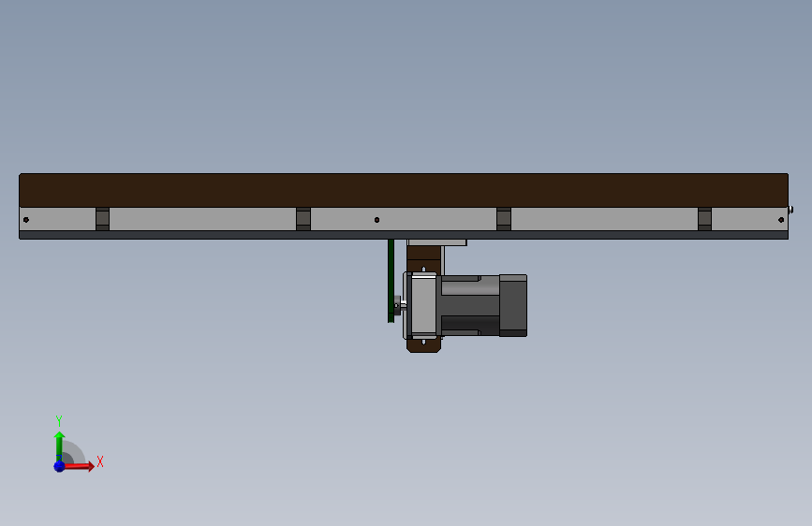Screen dimensions: 812x526
Task: Select the small bolt at belt's right end
Action: pos(790,210)
